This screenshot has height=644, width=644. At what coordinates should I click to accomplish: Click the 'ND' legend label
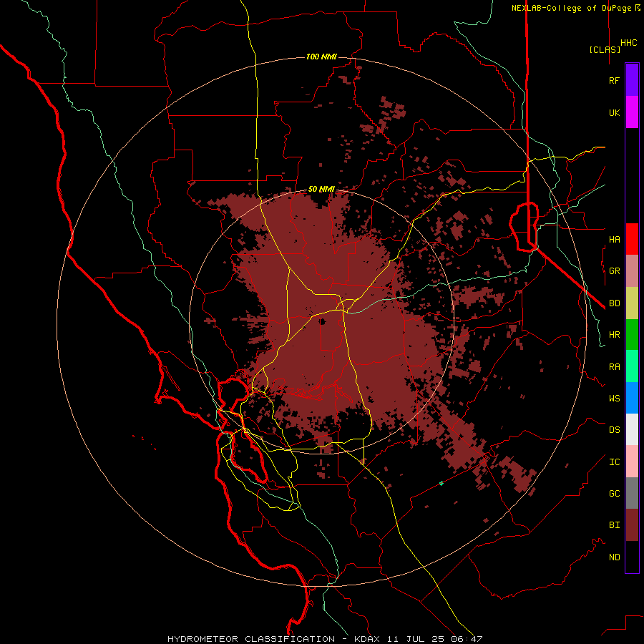click(614, 557)
